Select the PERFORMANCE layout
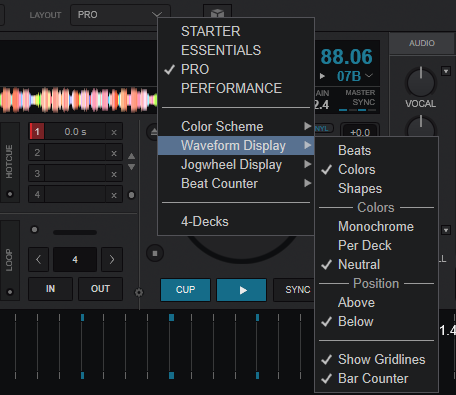Viewport: 456px width, 395px height. click(231, 88)
